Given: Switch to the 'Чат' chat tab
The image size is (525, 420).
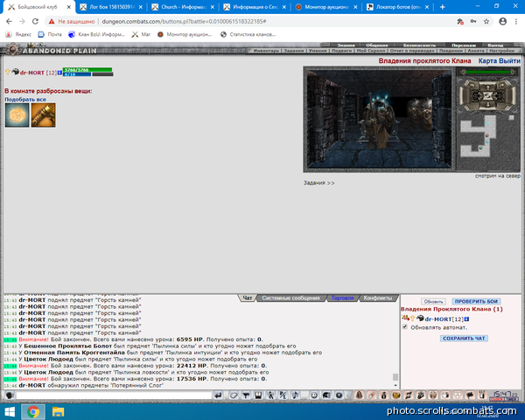Looking at the screenshot, I should (248, 297).
